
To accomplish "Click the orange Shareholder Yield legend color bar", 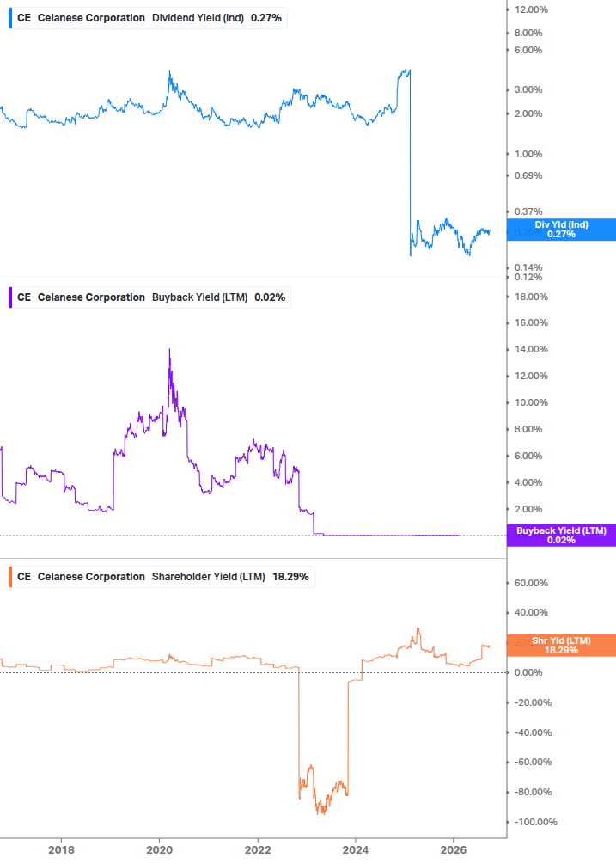I will click(x=10, y=577).
